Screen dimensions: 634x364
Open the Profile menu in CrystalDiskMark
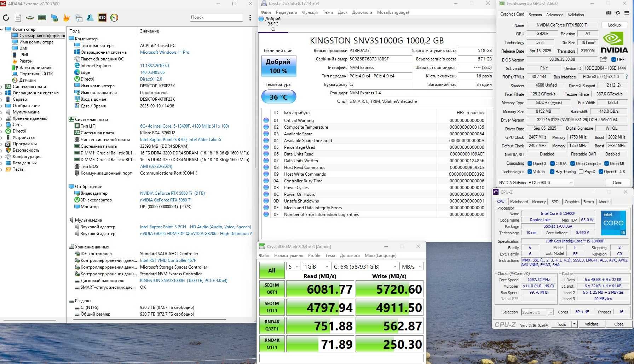point(314,256)
